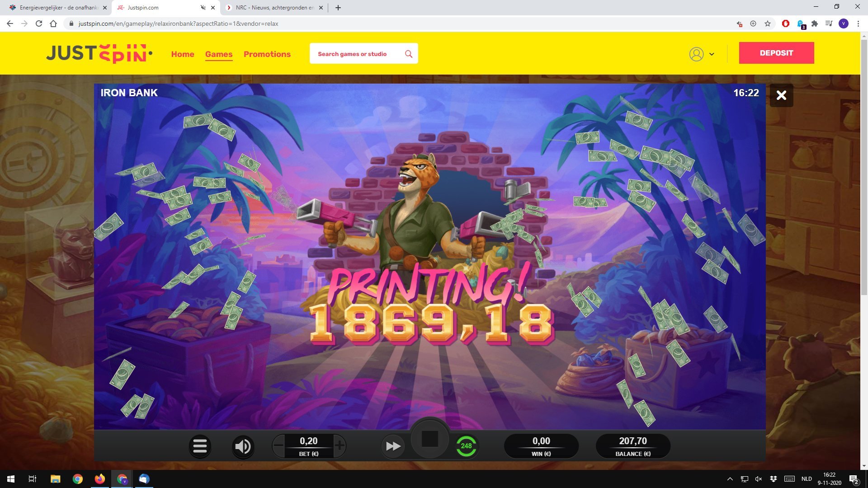This screenshot has height=488, width=868.
Task: Close the NRC Nieuws tab
Action: [x=321, y=8]
